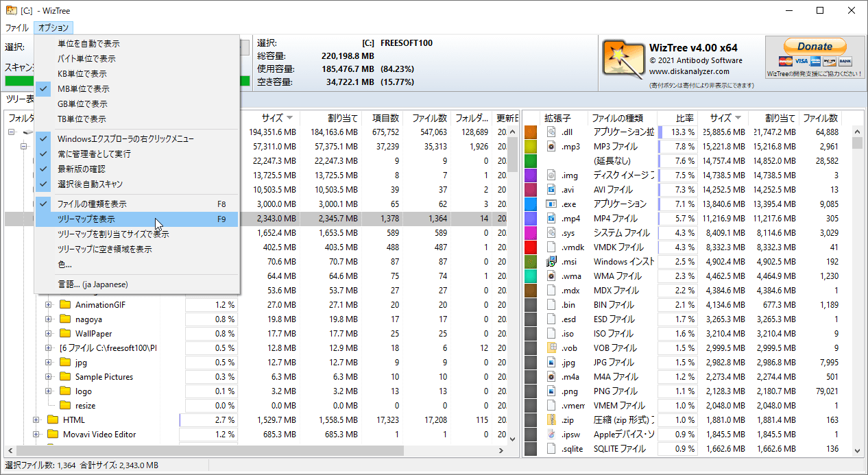Sort file types by 比率 column

pyautogui.click(x=677, y=118)
